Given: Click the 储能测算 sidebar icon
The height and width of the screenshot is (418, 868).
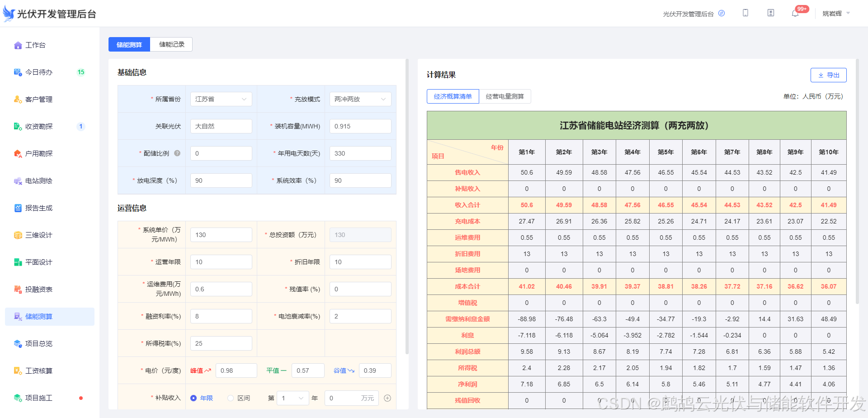Looking at the screenshot, I should (x=18, y=317).
